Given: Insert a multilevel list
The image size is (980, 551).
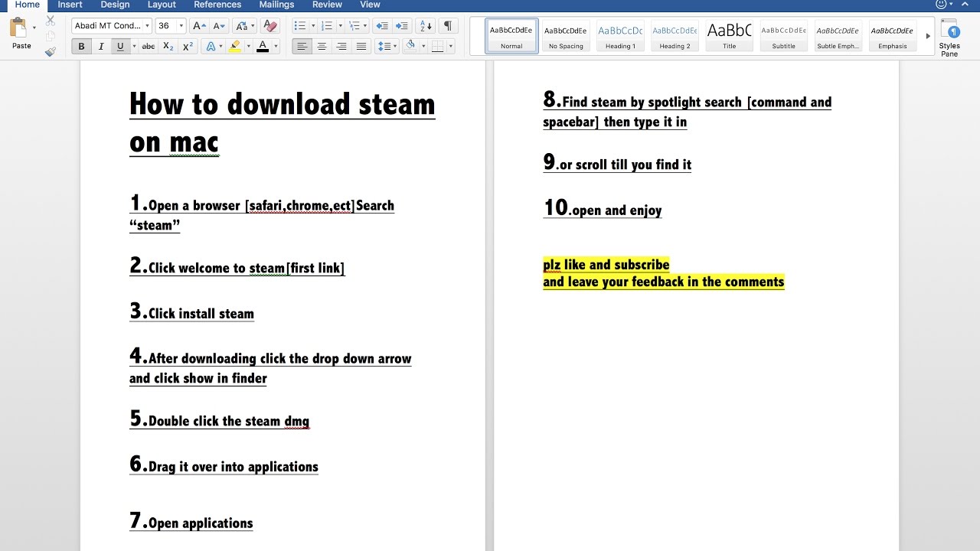Looking at the screenshot, I should point(353,26).
